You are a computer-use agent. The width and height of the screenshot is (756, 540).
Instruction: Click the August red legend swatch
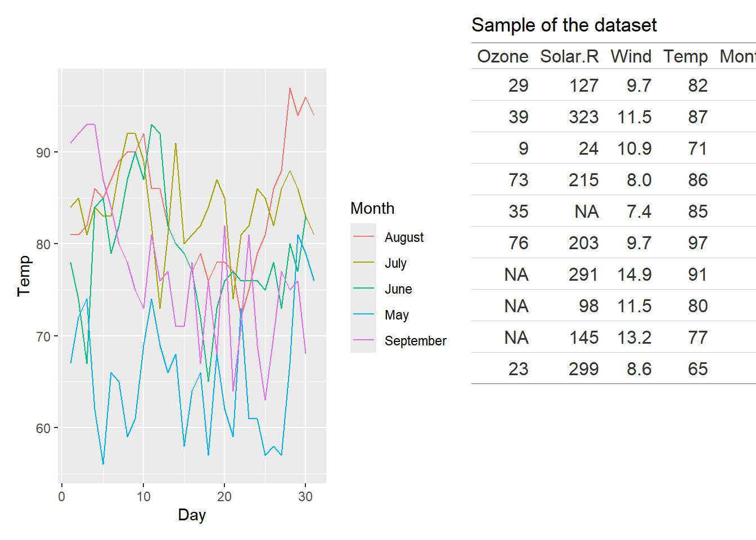point(363,237)
